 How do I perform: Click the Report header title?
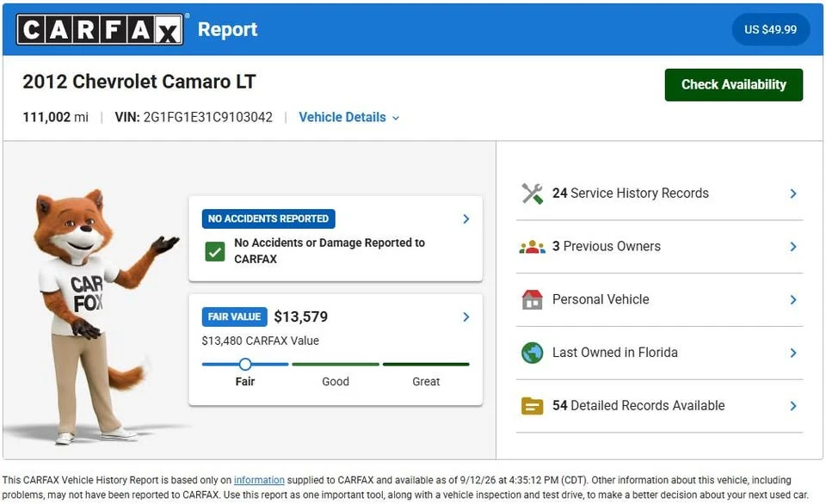[x=227, y=29]
